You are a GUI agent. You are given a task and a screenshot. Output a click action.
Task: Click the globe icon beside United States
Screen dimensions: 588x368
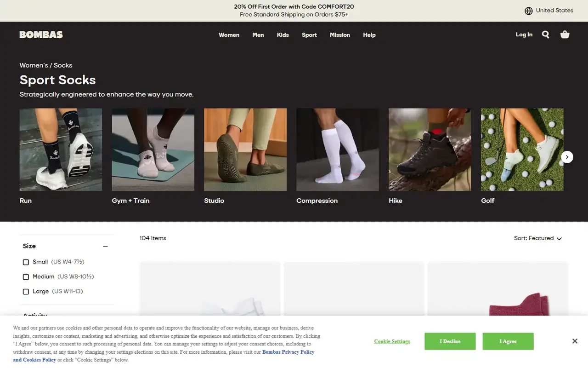coord(529,11)
